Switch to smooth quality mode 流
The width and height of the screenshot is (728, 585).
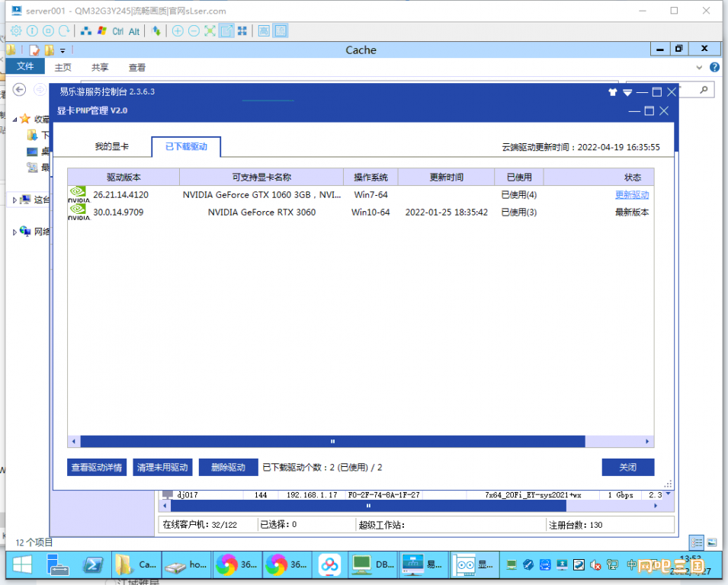pos(281,31)
